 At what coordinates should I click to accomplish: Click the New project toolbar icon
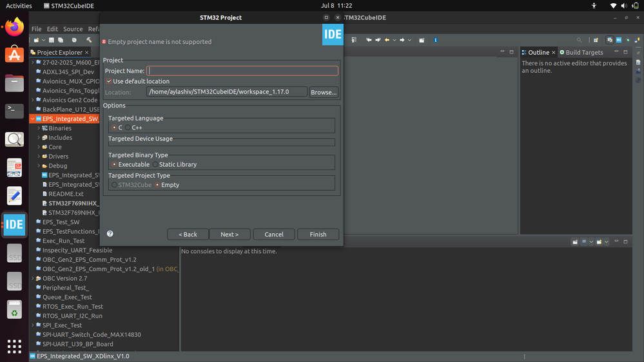[36, 40]
